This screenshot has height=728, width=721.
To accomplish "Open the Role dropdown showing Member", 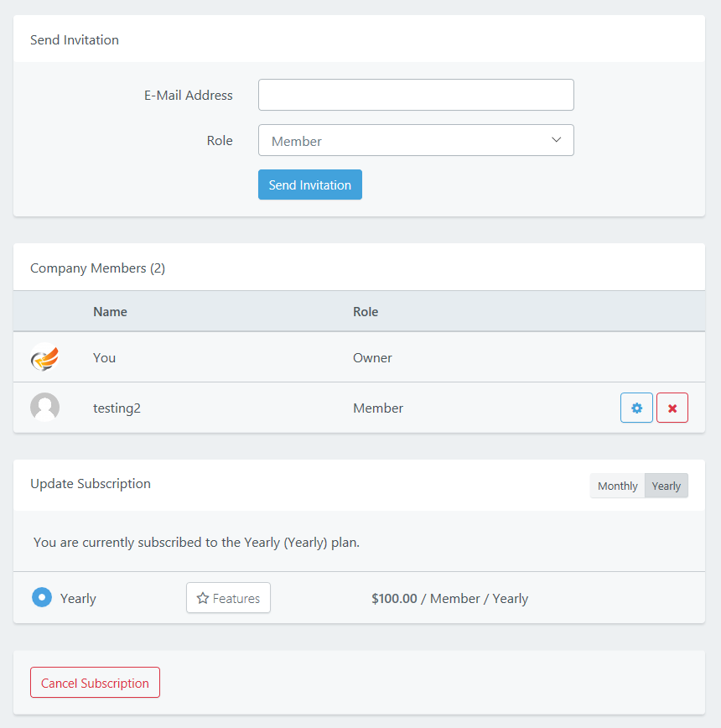I will point(415,141).
